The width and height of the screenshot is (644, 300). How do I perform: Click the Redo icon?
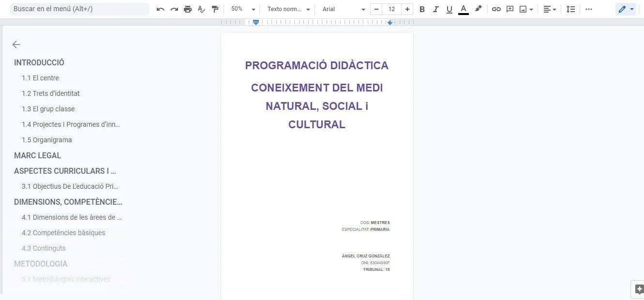click(174, 9)
